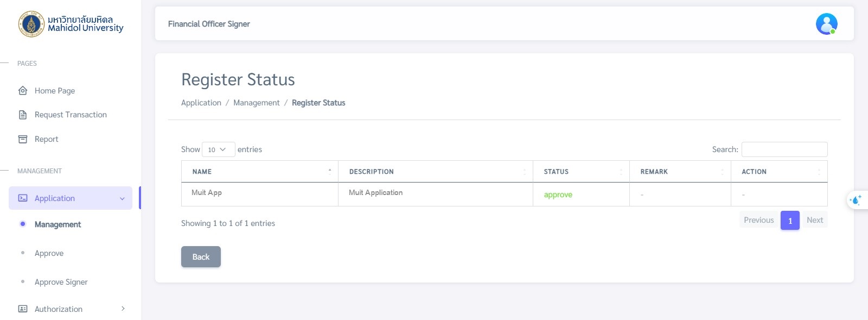The image size is (868, 320).
Task: Open the user profile avatar
Action: [x=826, y=24]
